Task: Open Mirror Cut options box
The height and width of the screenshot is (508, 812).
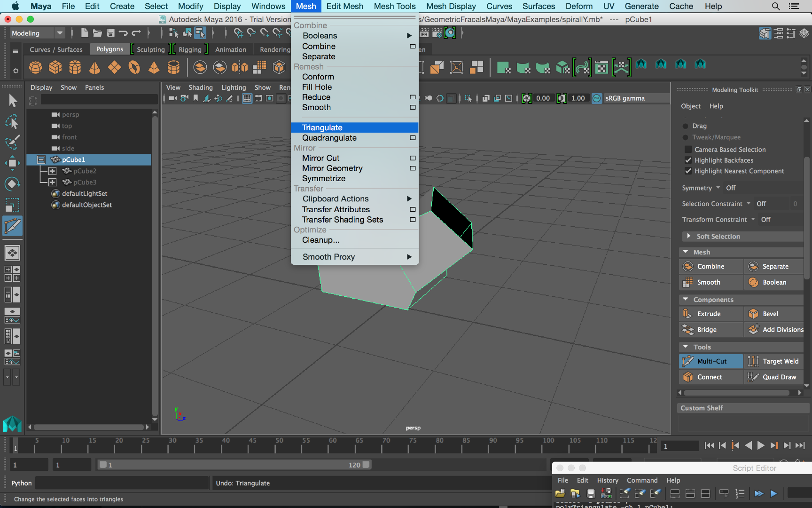Action: pyautogui.click(x=413, y=158)
